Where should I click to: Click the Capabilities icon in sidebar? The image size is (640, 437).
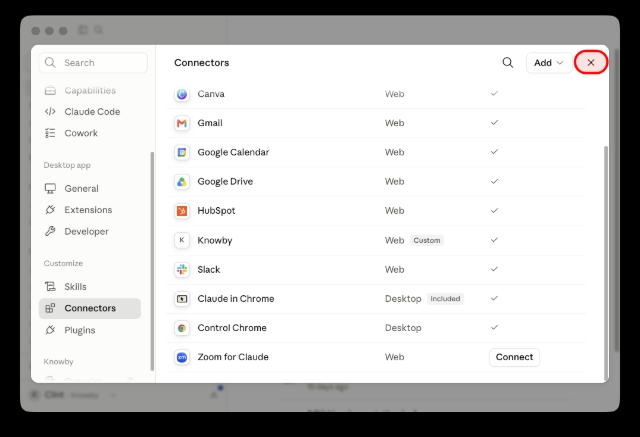(x=50, y=90)
